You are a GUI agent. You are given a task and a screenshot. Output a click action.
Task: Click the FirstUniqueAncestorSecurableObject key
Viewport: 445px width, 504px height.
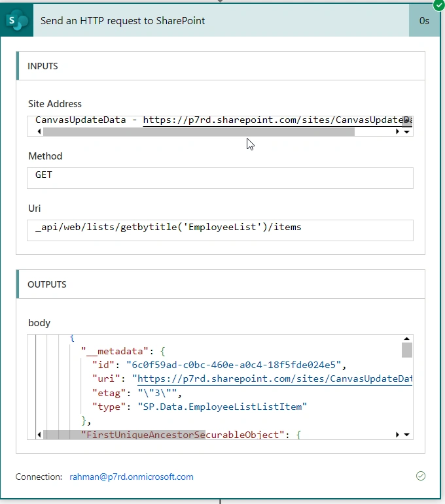click(x=183, y=435)
